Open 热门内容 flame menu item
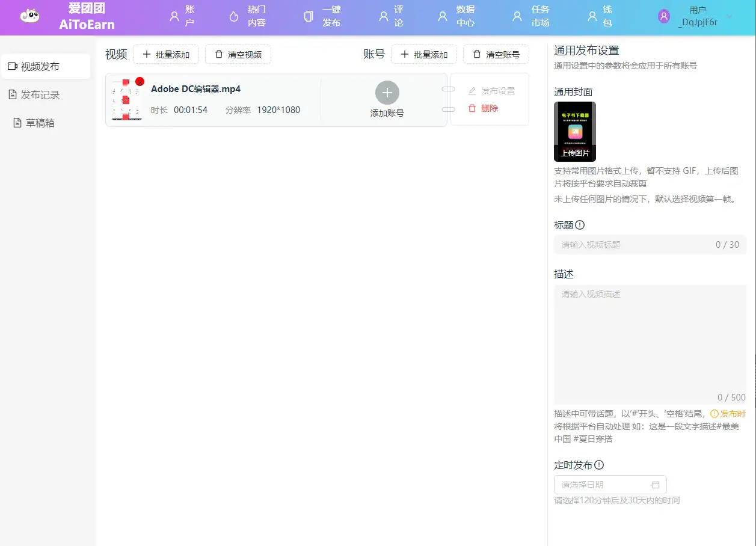The width and height of the screenshot is (756, 546). [x=248, y=17]
